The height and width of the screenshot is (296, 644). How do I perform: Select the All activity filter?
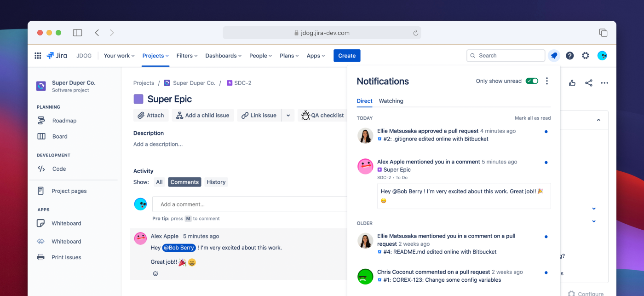pos(159,182)
